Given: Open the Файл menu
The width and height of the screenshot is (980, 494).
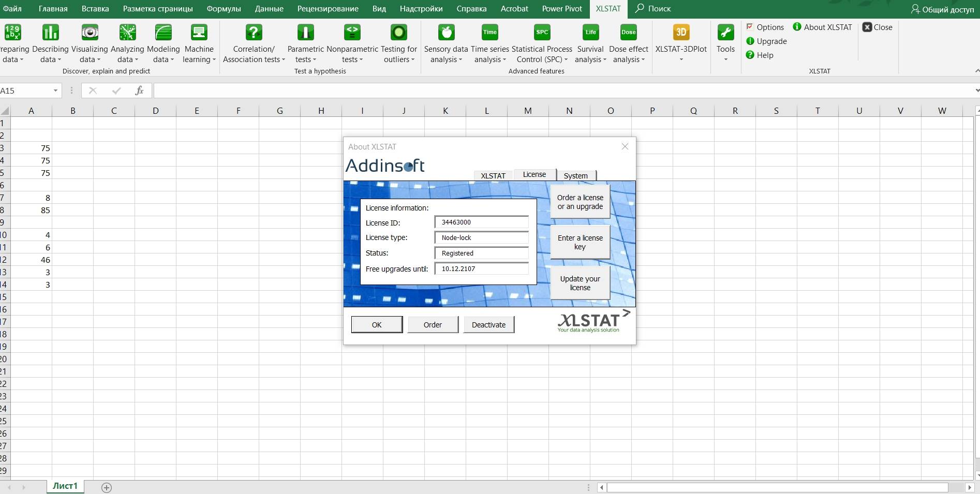Looking at the screenshot, I should tap(11, 9).
